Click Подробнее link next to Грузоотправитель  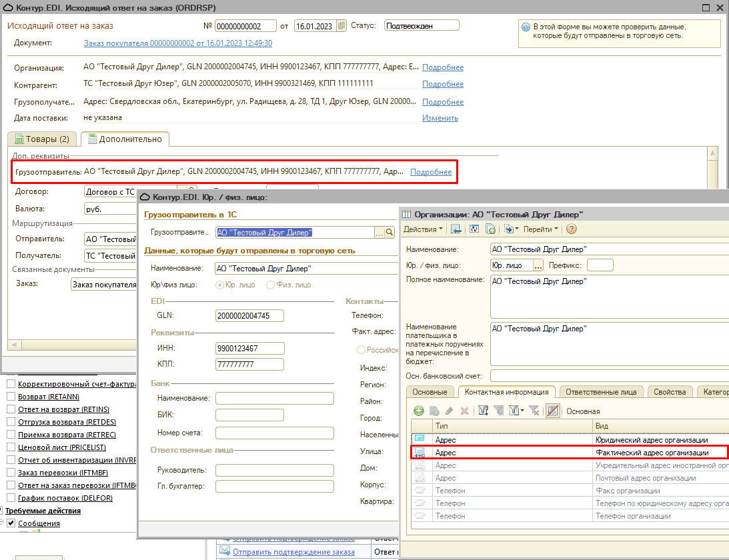431,172
